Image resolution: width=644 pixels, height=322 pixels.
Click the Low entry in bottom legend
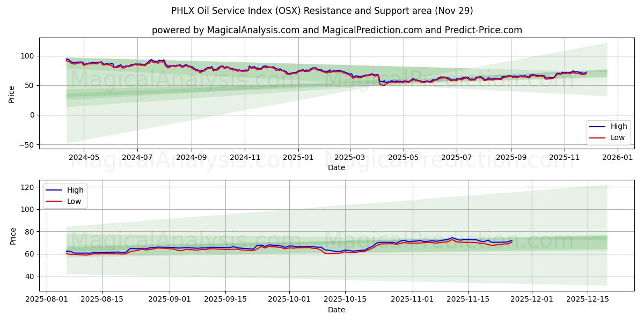point(72,201)
